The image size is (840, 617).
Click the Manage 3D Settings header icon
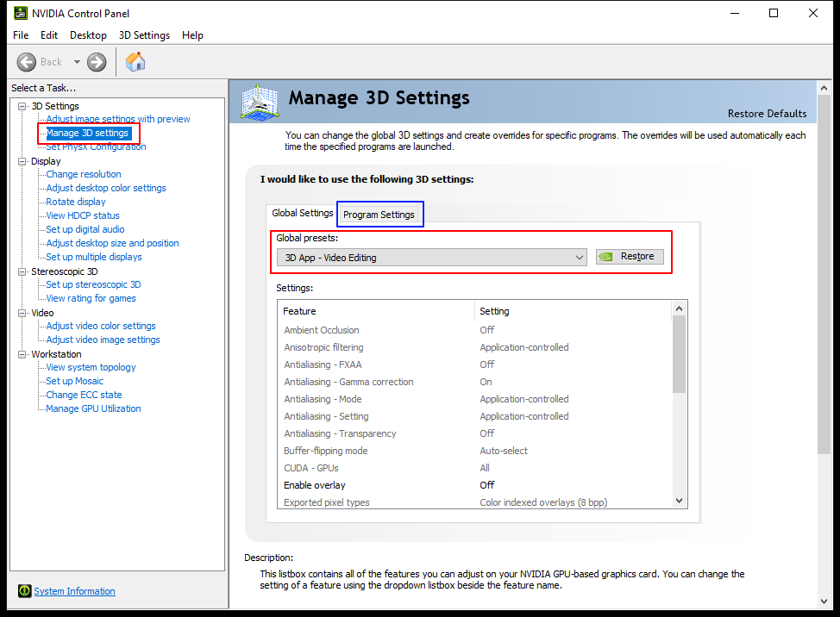point(260,102)
